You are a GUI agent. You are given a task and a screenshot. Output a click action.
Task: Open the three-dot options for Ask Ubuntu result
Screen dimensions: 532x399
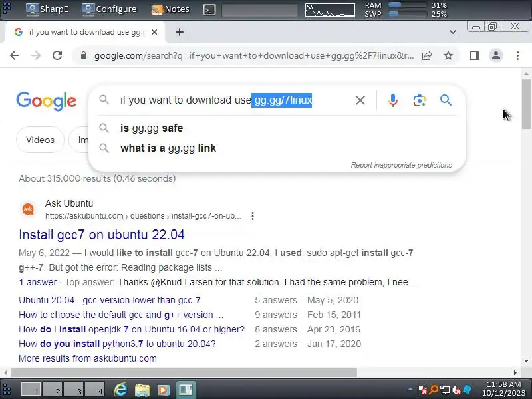pos(253,216)
